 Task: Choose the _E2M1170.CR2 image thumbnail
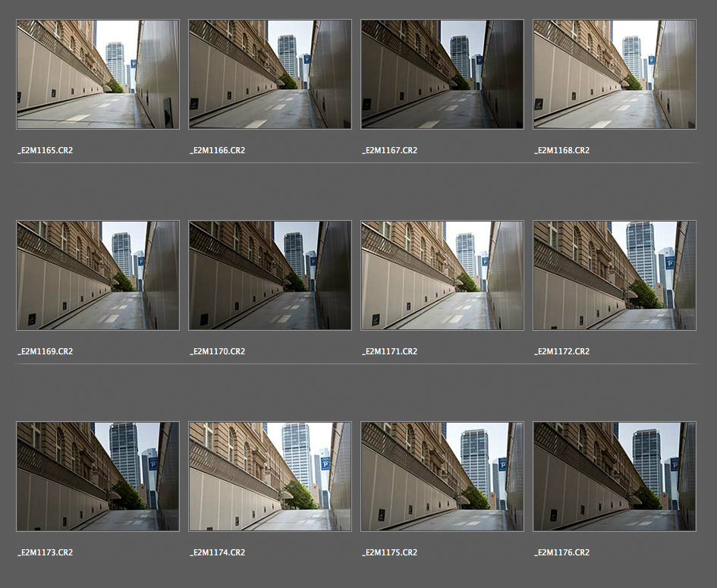(270, 275)
